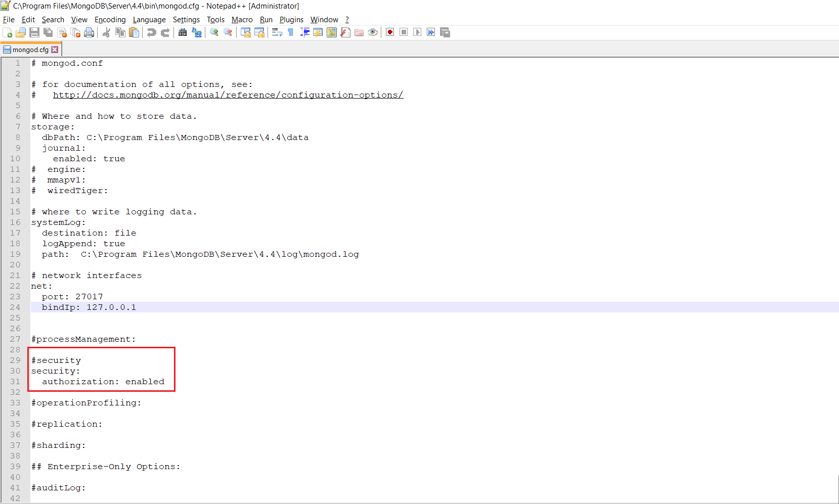The width and height of the screenshot is (839, 504).
Task: Toggle the Function List panel icon
Action: [x=345, y=32]
